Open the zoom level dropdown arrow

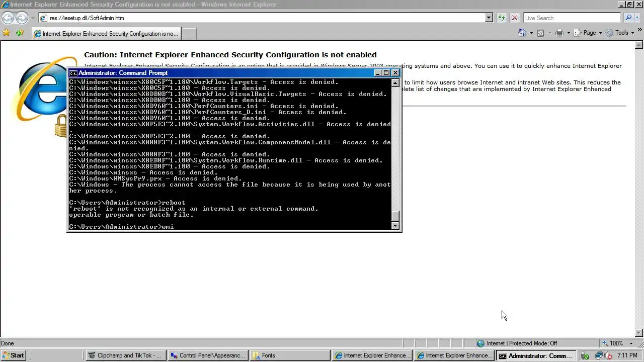tap(631, 343)
